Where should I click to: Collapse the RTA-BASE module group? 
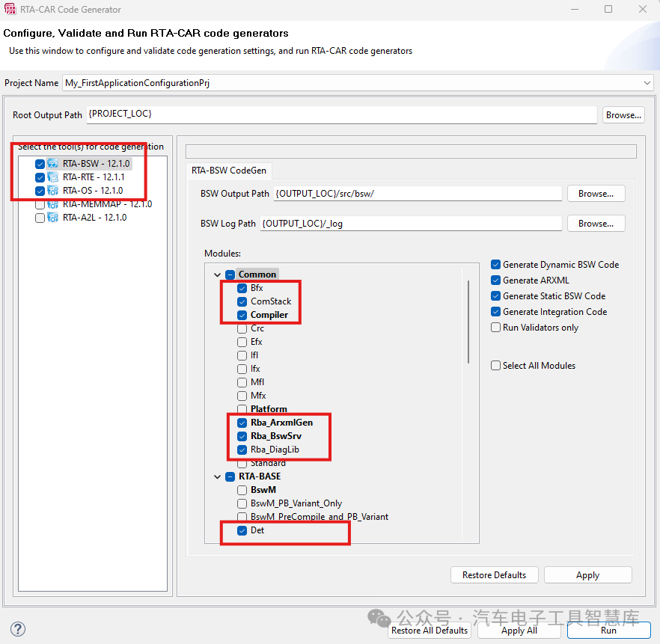(217, 476)
